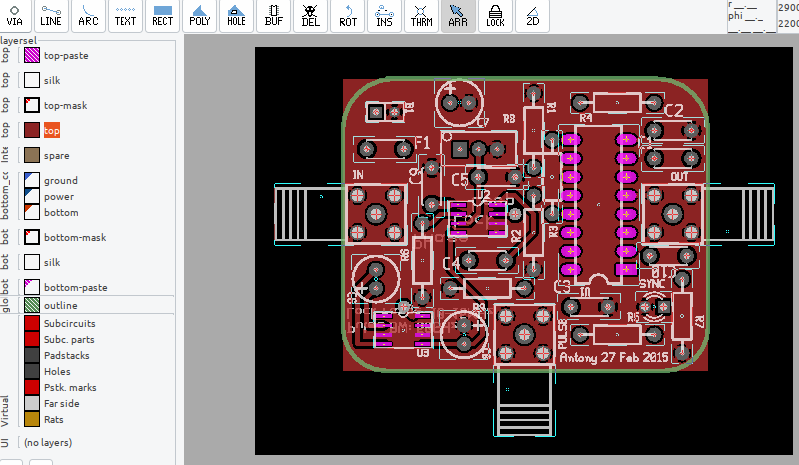
Task: Click the Antony 27 Feb 2015 board text
Action: (x=614, y=358)
